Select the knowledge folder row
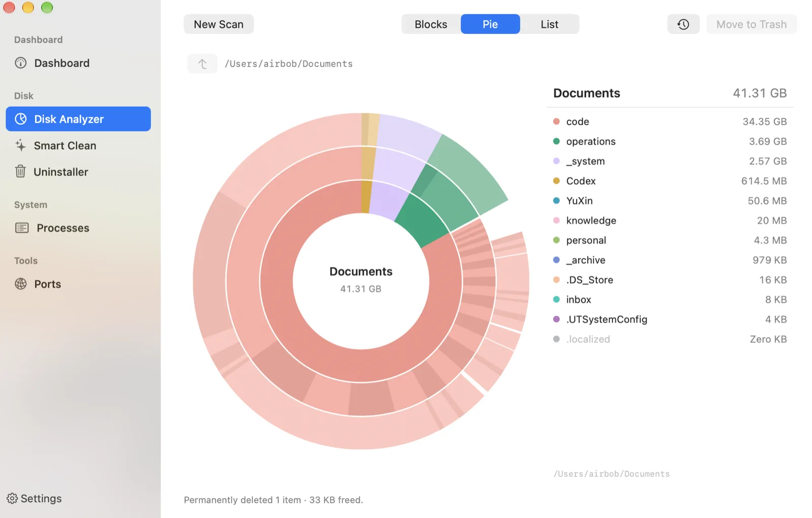This screenshot has height=518, width=812. 670,220
